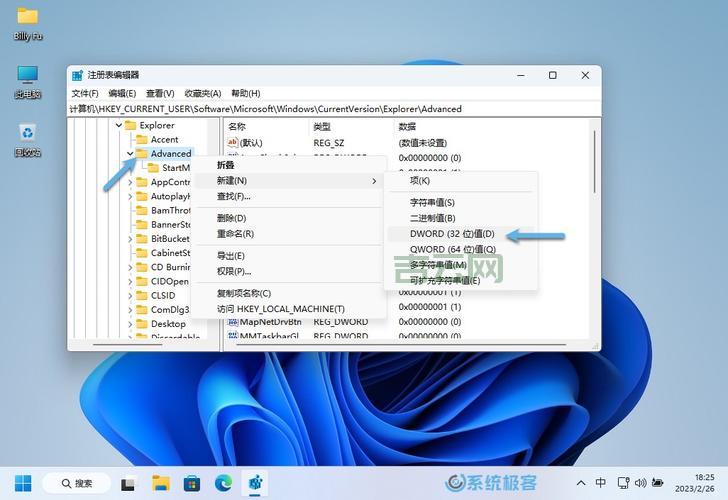This screenshot has width=728, height=500.
Task: Click the (默认) string value icon
Action: pyautogui.click(x=233, y=143)
